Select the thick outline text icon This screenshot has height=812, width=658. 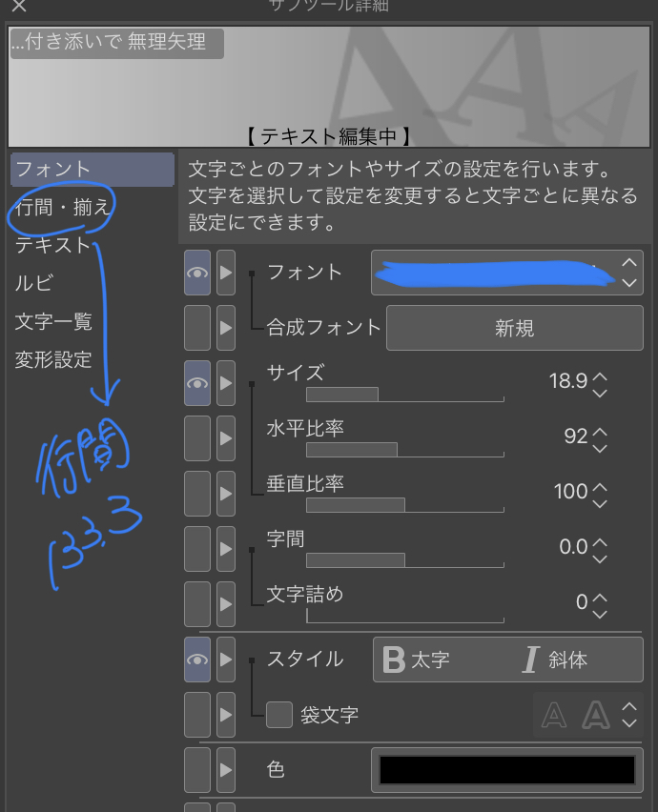(x=596, y=715)
